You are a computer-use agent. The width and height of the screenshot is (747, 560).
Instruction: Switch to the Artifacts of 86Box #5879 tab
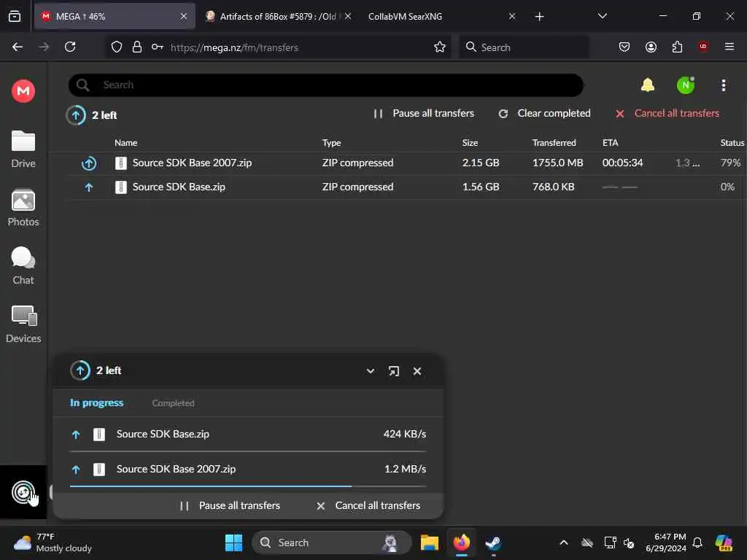(277, 16)
